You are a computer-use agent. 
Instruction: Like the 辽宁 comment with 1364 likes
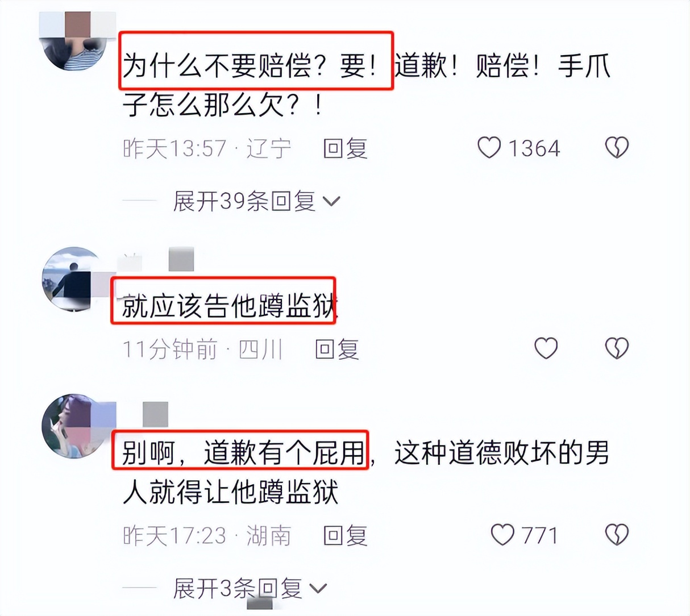[489, 148]
